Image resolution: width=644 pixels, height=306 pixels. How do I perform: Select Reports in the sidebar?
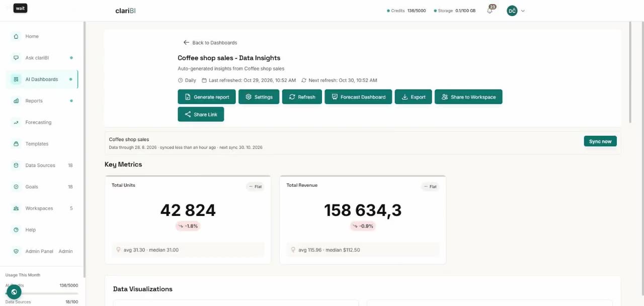[x=42, y=101]
